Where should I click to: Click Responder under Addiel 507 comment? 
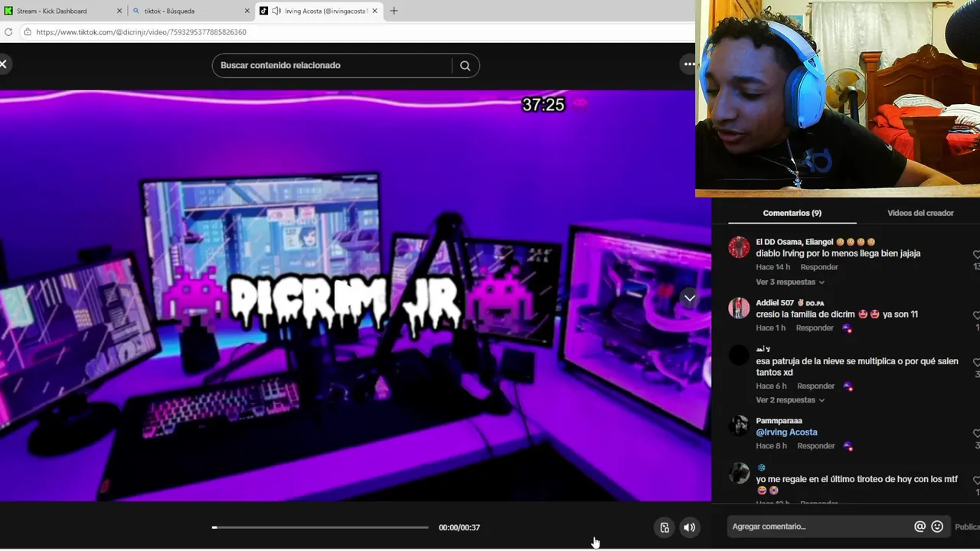[x=815, y=328]
